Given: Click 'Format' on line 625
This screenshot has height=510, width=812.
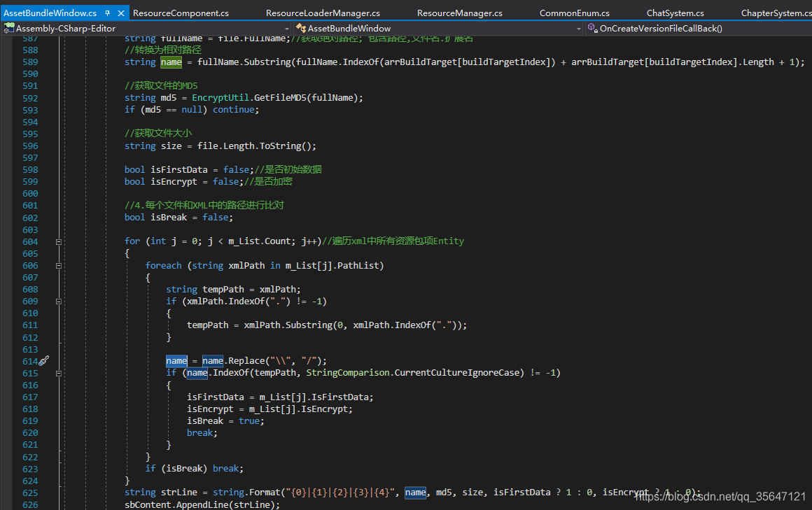Looking at the screenshot, I should [265, 493].
